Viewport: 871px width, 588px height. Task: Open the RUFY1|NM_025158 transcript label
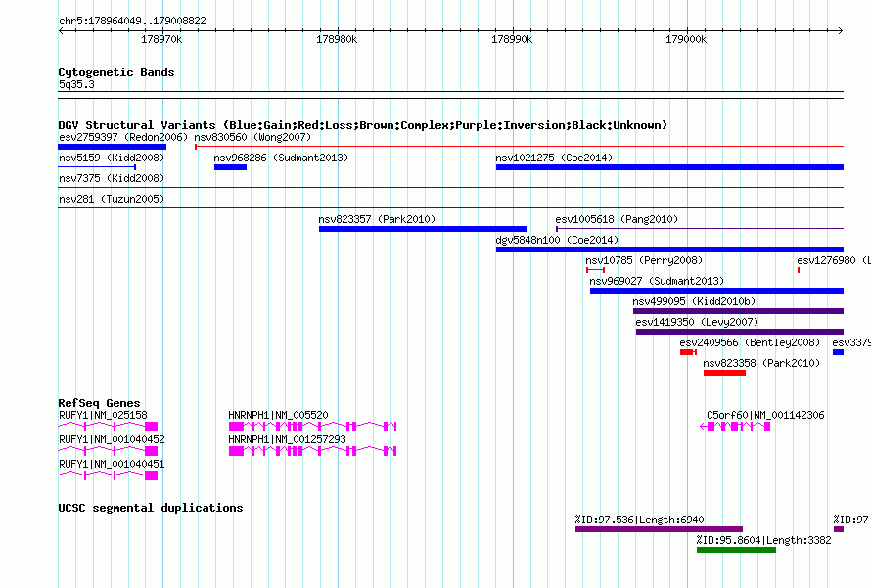tap(103, 415)
